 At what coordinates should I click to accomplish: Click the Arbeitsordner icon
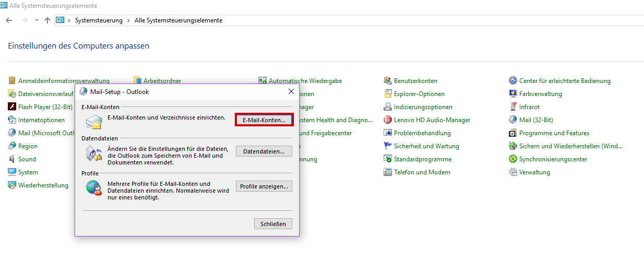(138, 81)
